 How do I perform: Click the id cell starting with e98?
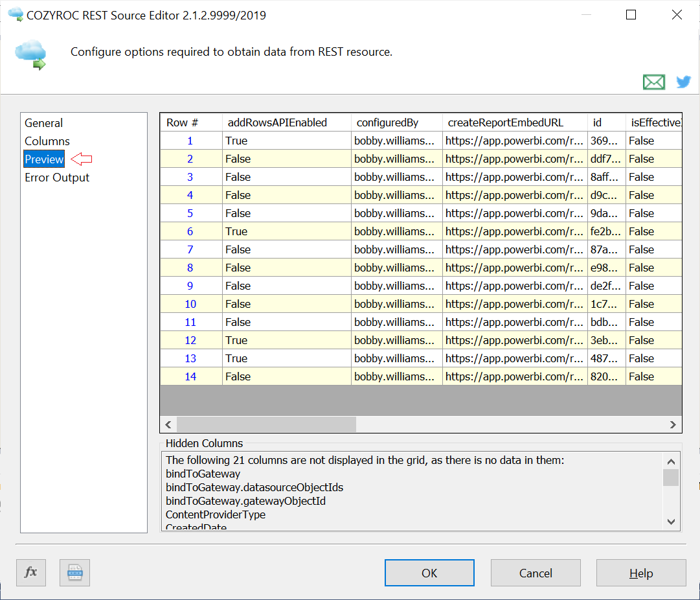(606, 268)
